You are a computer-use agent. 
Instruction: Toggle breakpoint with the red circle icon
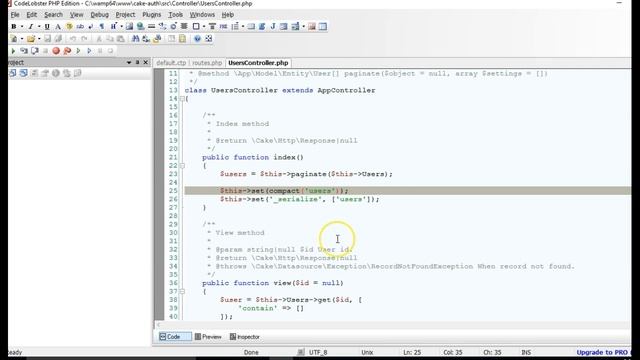pos(56,51)
